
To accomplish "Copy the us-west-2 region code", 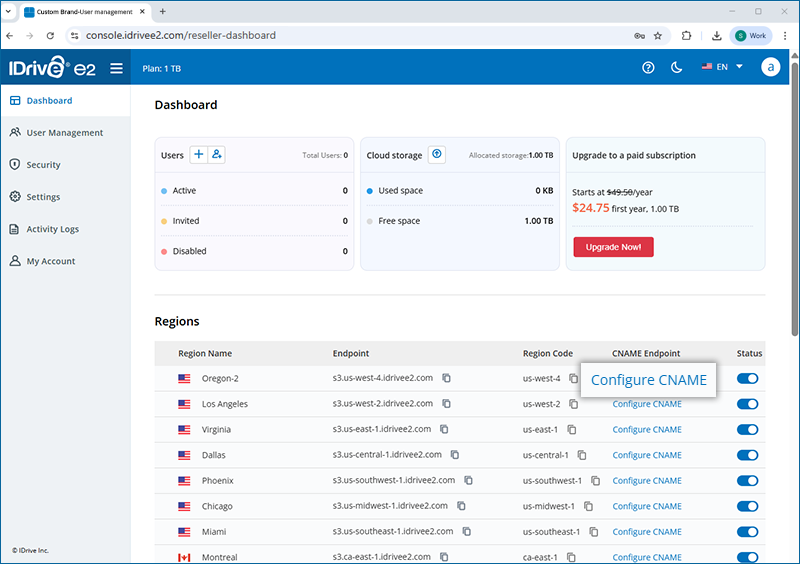I will 573,404.
